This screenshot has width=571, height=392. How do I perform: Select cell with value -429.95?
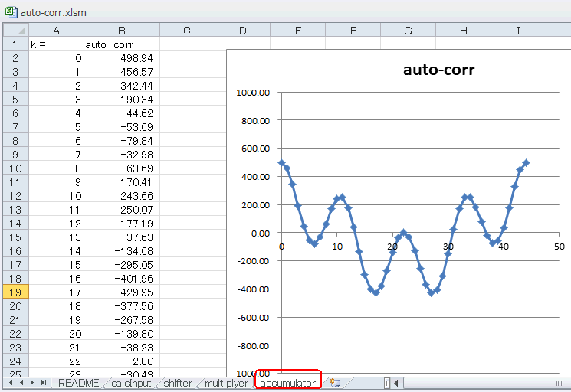click(122, 292)
